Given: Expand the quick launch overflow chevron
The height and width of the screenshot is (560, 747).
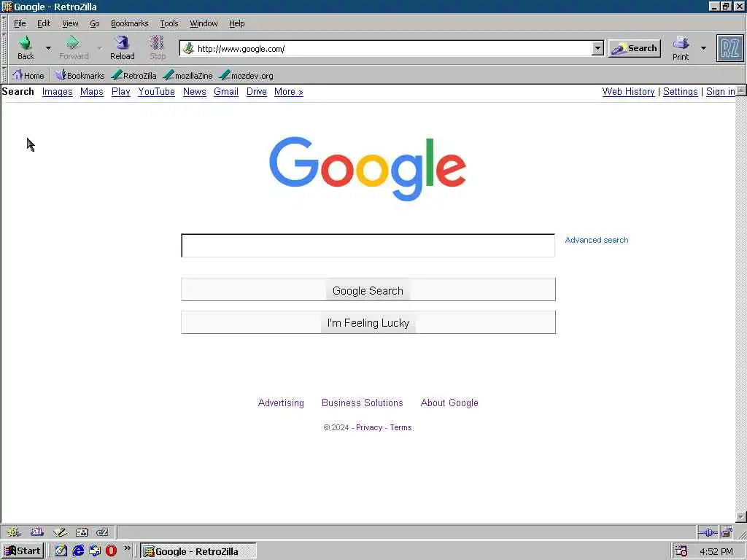Looking at the screenshot, I should [x=127, y=548].
